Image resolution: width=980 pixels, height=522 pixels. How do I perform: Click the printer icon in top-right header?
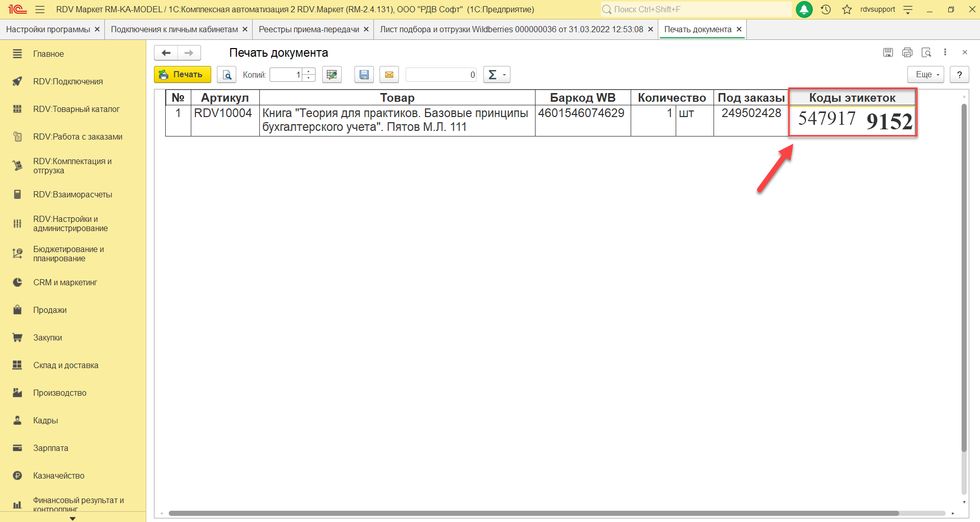pos(907,52)
